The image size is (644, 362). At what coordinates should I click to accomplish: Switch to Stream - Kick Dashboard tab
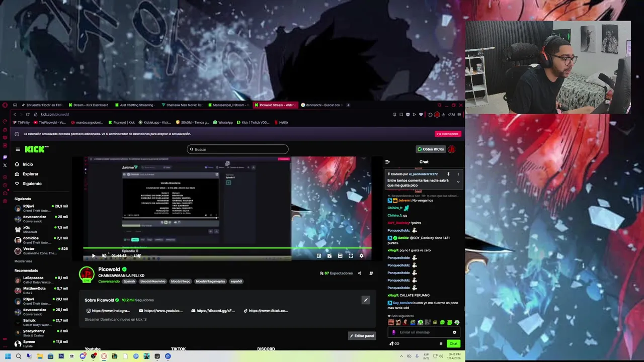pyautogui.click(x=88, y=105)
